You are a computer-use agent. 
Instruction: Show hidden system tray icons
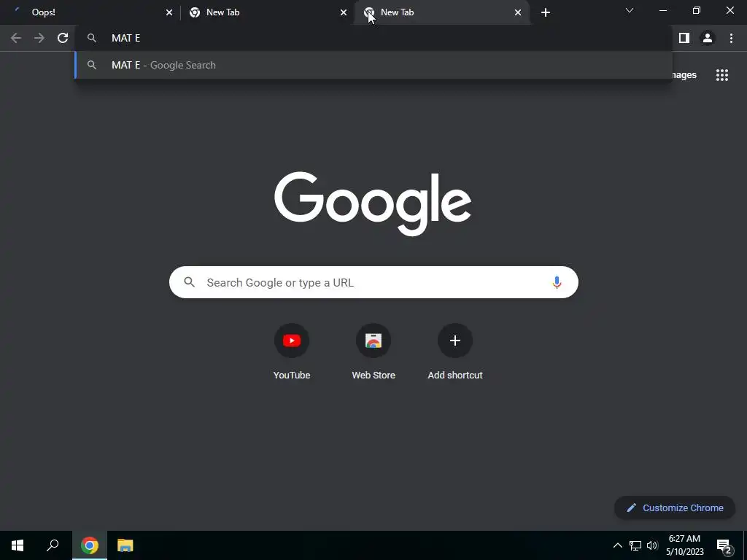(617, 545)
